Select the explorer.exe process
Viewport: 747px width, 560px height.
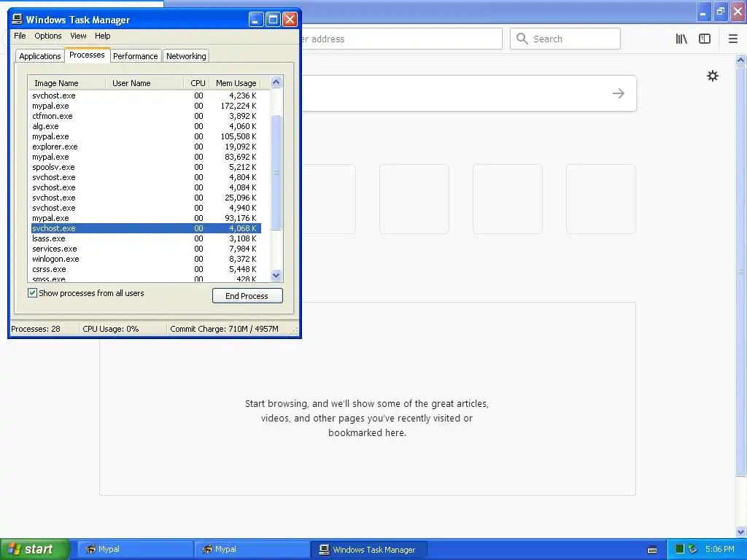pos(146,147)
